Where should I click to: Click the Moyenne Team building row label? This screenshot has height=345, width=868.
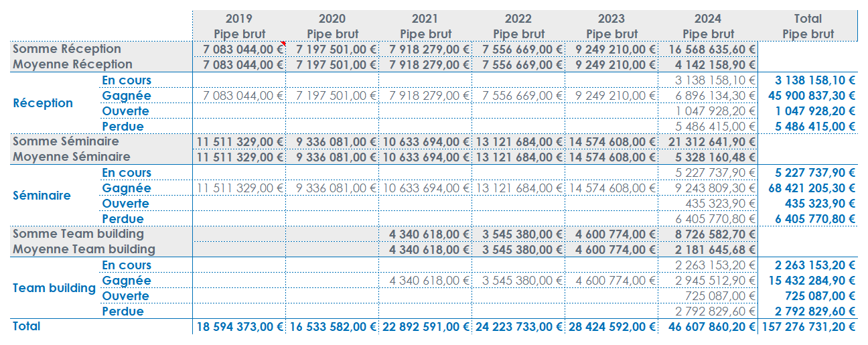coord(84,249)
